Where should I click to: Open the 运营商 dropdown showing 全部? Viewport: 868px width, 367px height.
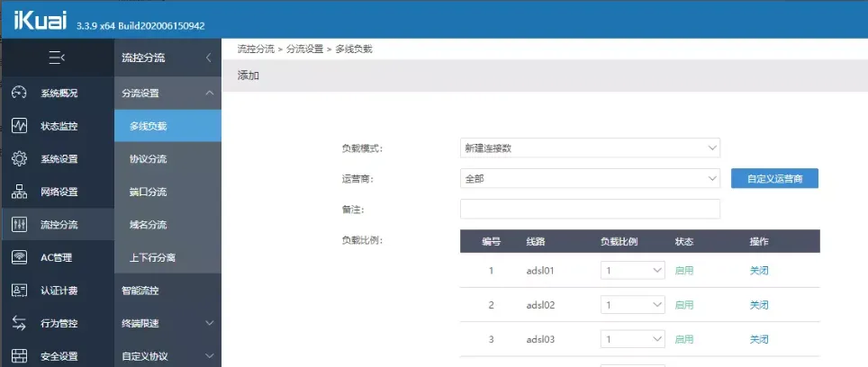590,178
